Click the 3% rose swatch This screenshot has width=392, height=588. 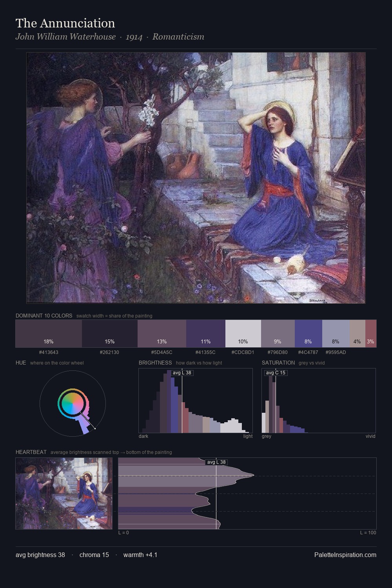click(x=371, y=334)
